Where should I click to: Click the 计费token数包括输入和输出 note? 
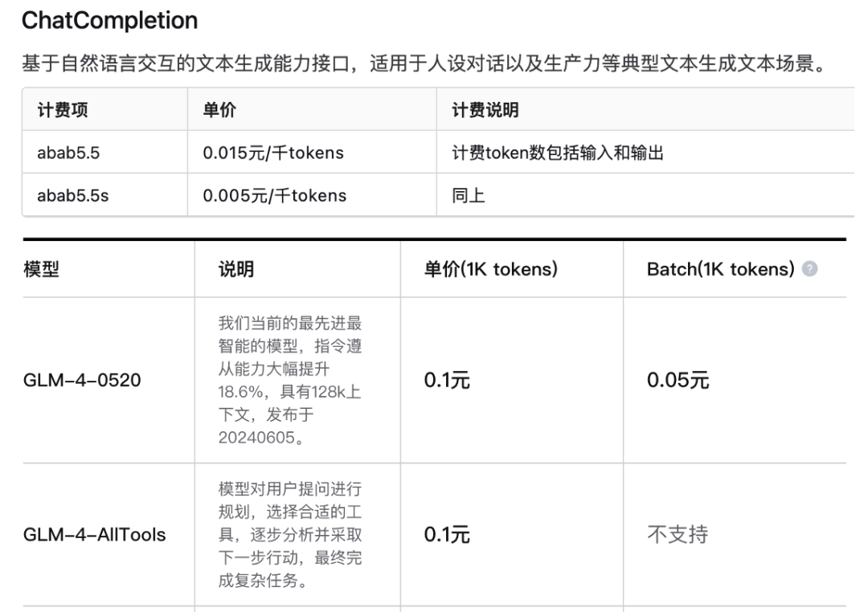point(557,153)
